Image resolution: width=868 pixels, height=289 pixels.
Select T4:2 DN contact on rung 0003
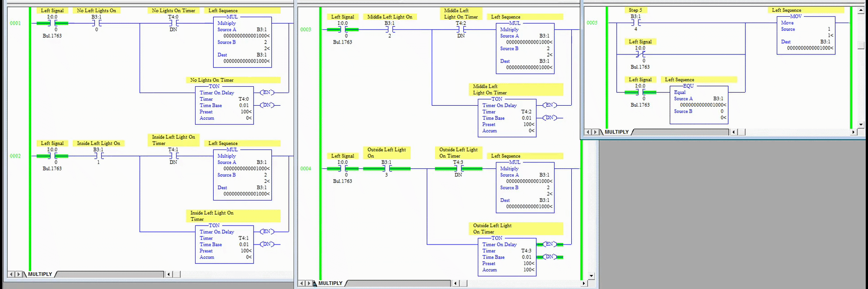[461, 29]
